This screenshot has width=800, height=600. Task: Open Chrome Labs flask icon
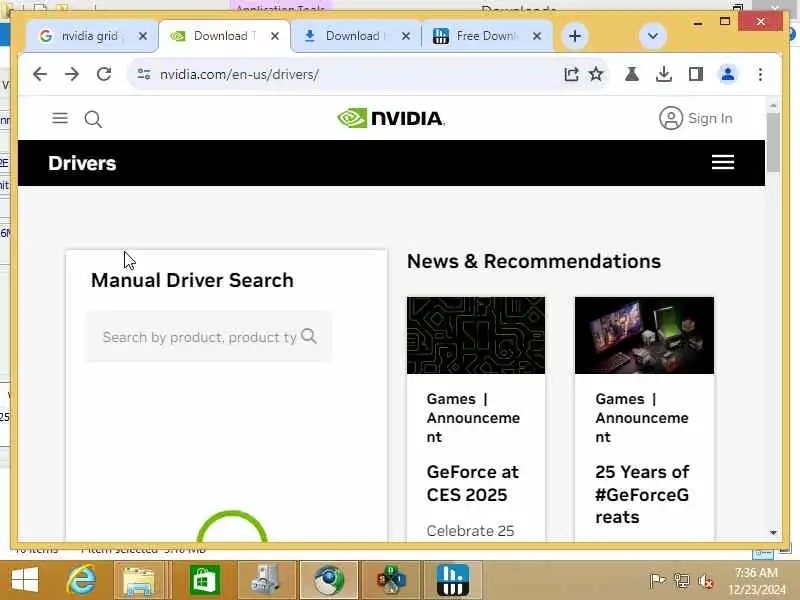pyautogui.click(x=632, y=74)
